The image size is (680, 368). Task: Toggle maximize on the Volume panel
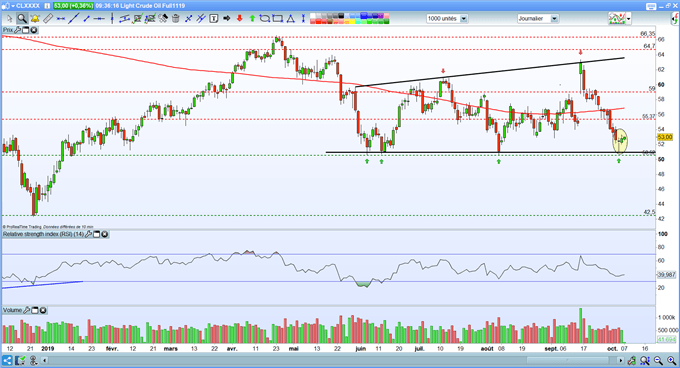click(x=35, y=310)
